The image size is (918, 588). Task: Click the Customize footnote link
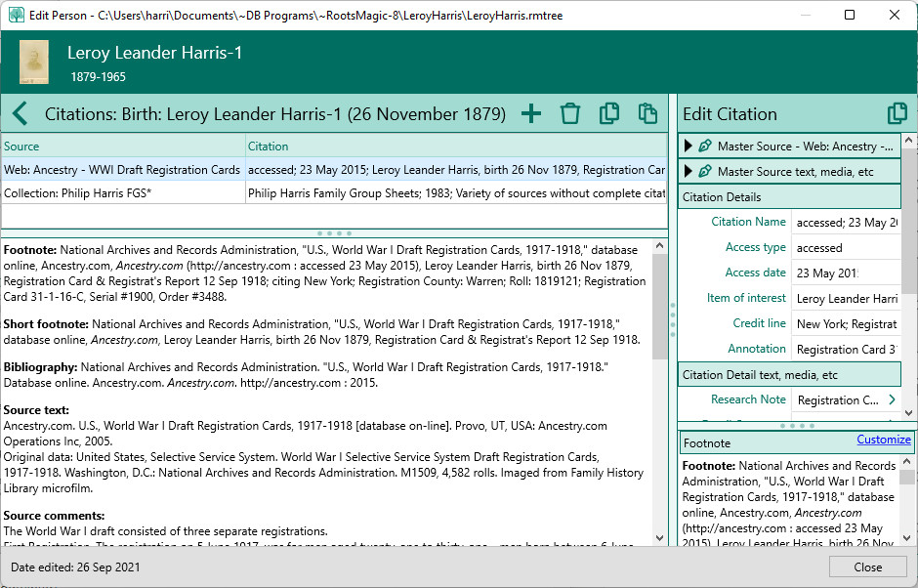[883, 441]
